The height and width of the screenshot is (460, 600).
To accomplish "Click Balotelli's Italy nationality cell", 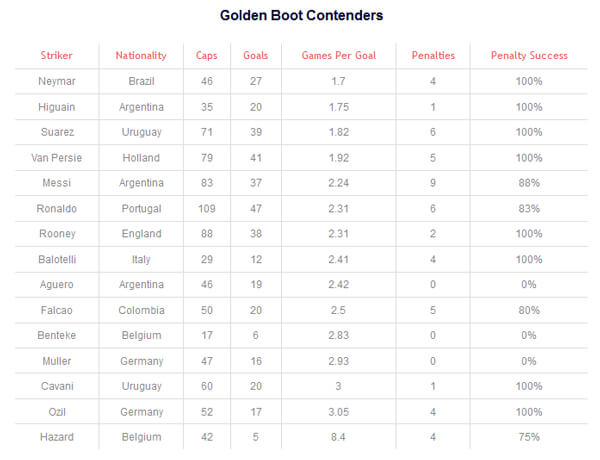I will pos(141,260).
